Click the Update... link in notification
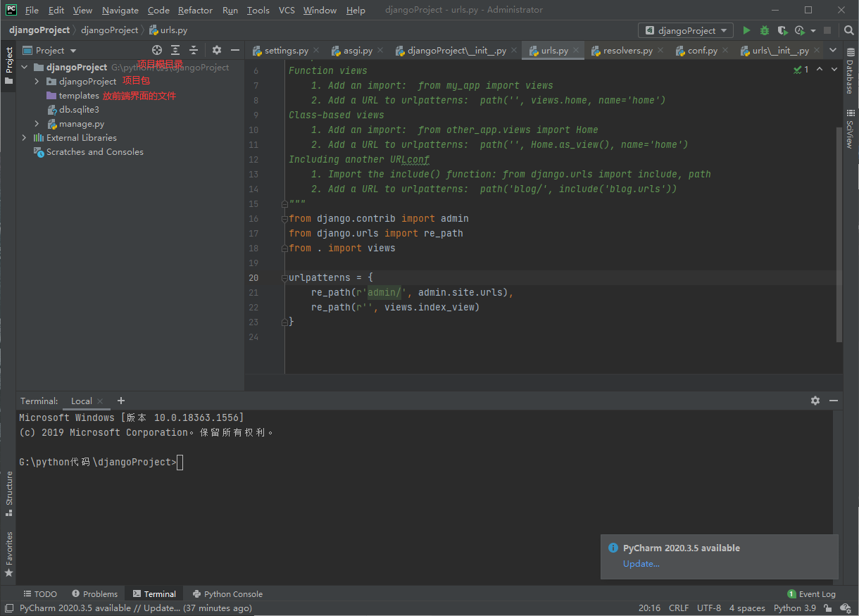 tap(641, 564)
